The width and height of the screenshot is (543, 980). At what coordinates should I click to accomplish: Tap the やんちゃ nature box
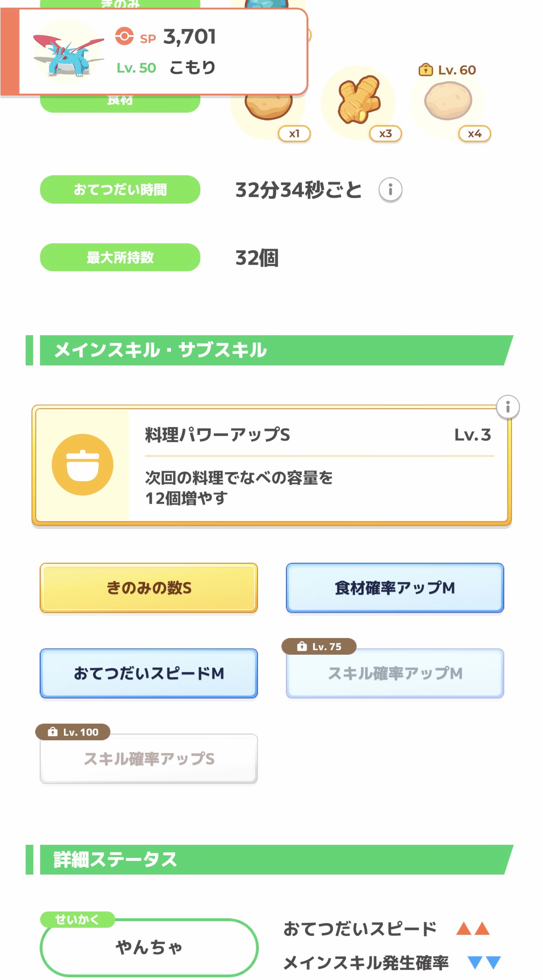(149, 947)
